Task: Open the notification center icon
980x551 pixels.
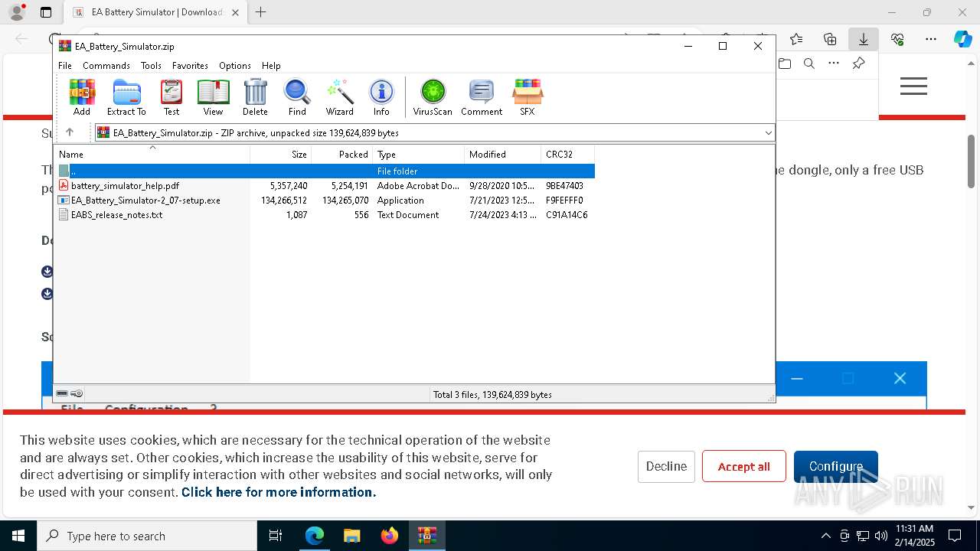Action: click(955, 536)
